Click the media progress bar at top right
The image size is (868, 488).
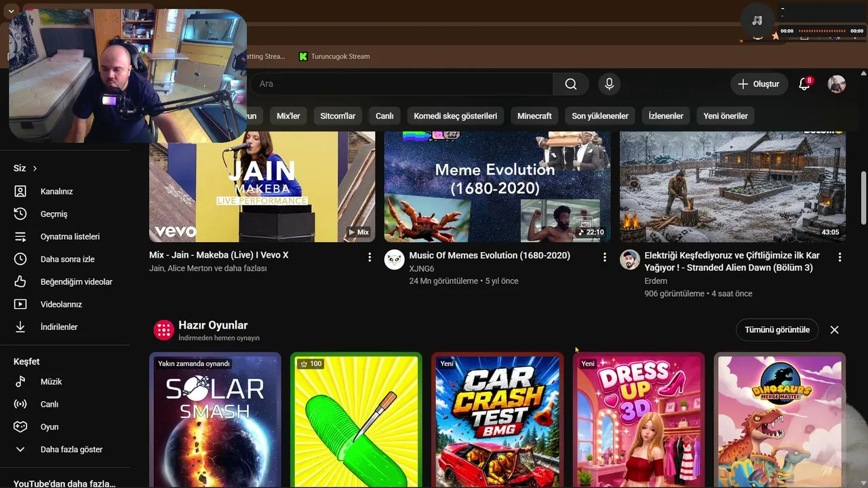pyautogui.click(x=823, y=30)
